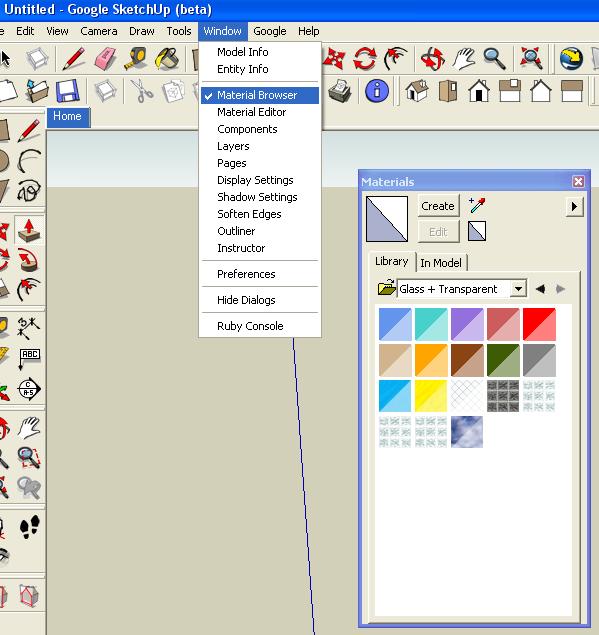Select the Iso view house icon

[417, 91]
